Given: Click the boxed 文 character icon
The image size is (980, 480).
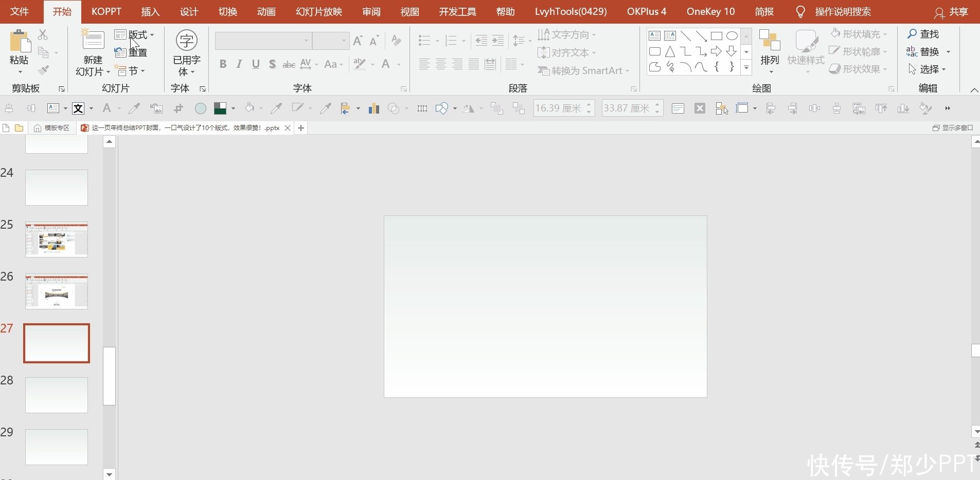Looking at the screenshot, I should tap(78, 108).
